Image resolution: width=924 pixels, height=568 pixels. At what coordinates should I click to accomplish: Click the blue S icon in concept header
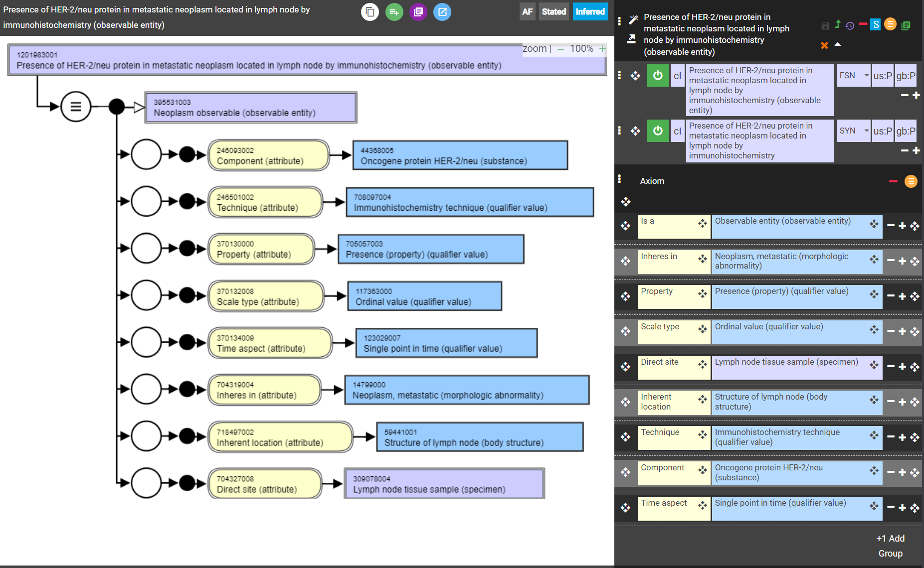click(x=876, y=24)
